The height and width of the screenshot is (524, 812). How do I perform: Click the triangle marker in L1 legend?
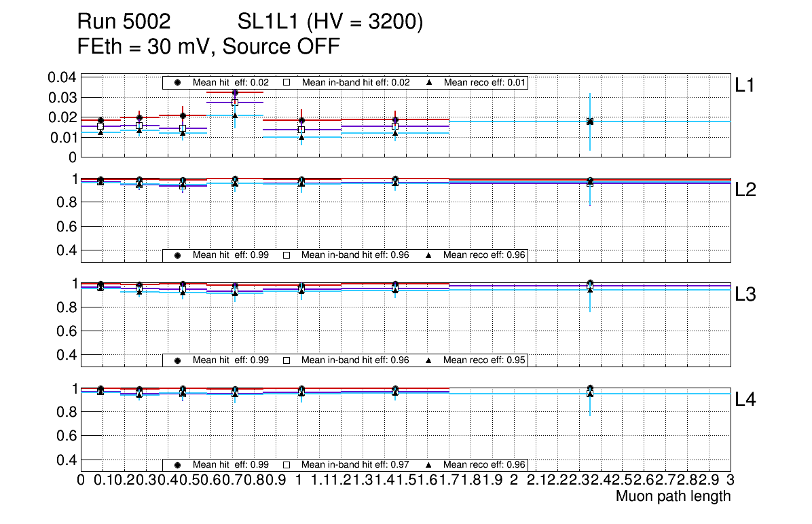(x=430, y=83)
